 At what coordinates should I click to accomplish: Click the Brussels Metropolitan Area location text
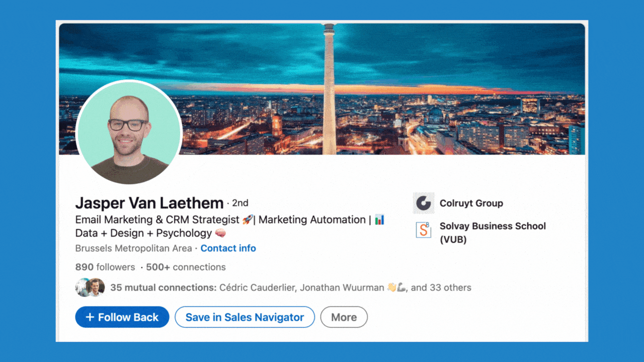tap(133, 248)
